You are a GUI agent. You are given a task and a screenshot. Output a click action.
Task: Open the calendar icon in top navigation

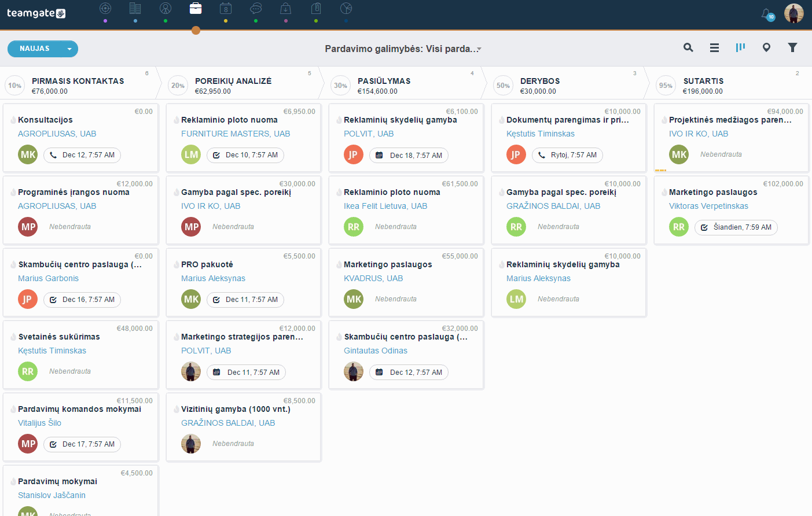pyautogui.click(x=226, y=8)
